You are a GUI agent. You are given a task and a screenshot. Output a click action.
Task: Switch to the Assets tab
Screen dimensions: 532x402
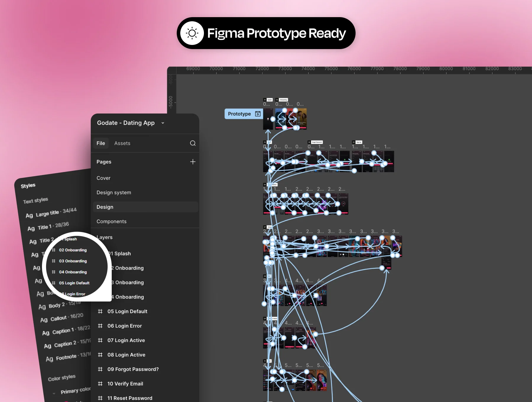pyautogui.click(x=122, y=143)
